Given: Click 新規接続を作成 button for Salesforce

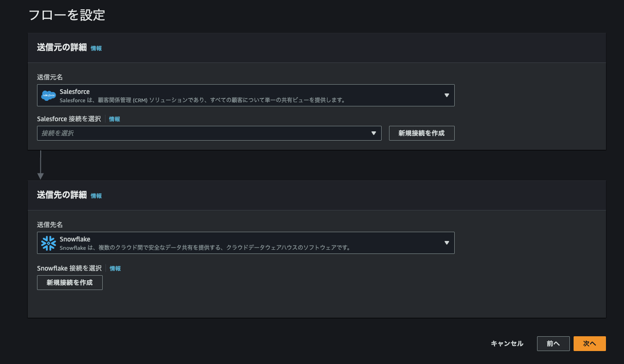Looking at the screenshot, I should pyautogui.click(x=421, y=133).
